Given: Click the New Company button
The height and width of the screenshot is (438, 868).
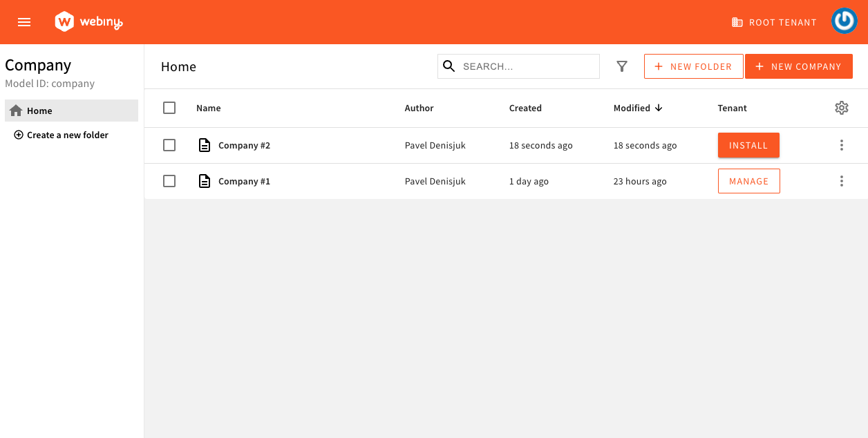Looking at the screenshot, I should click(x=798, y=66).
